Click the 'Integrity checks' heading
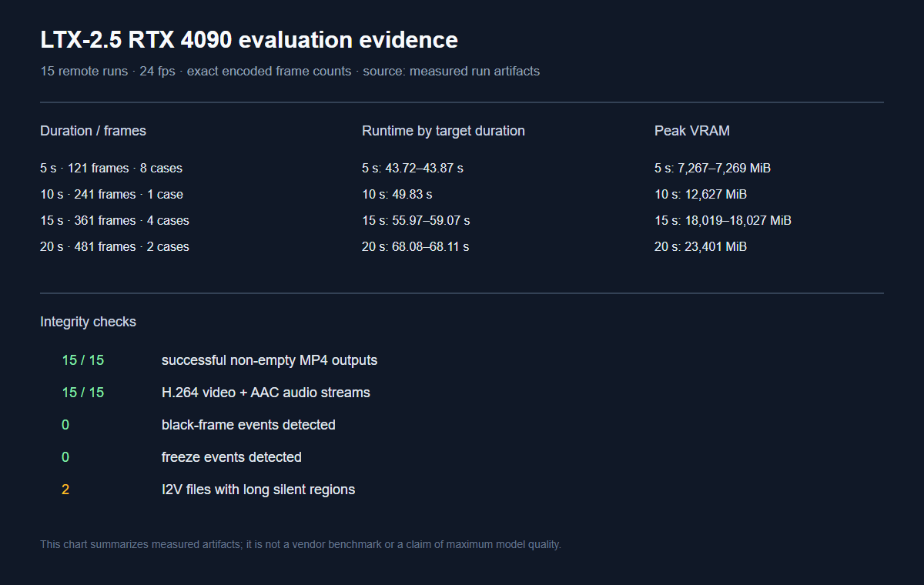Viewport: 924px width, 585px height. (88, 322)
